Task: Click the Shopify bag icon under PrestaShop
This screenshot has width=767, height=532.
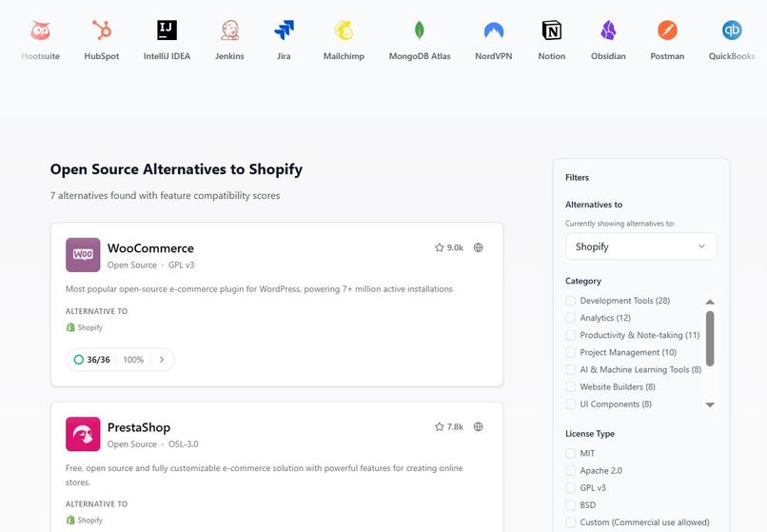Action: 70,520
